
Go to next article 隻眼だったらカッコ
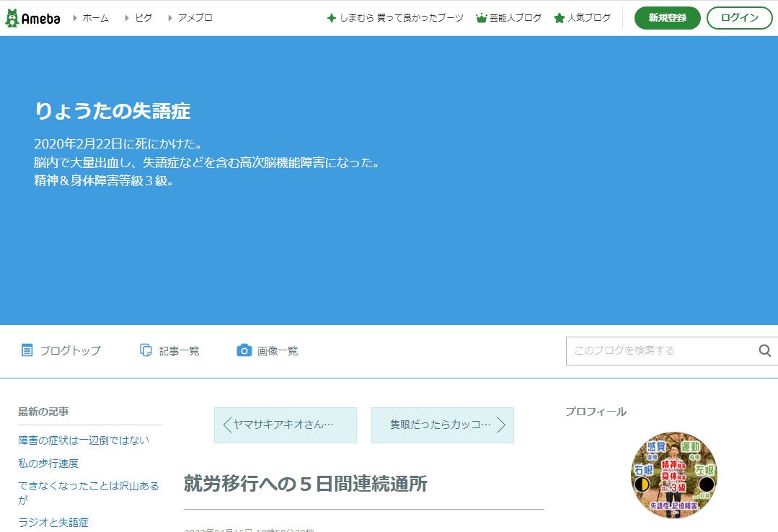[442, 425]
